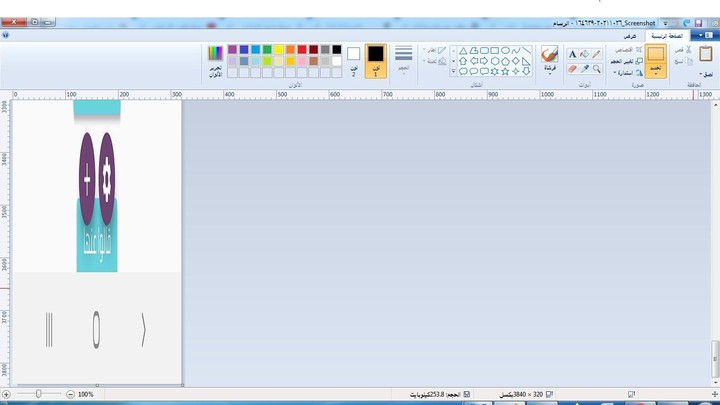Image resolution: width=720 pixels, height=405 pixels.
Task: Select the Fill with color bucket tool
Action: pos(584,54)
